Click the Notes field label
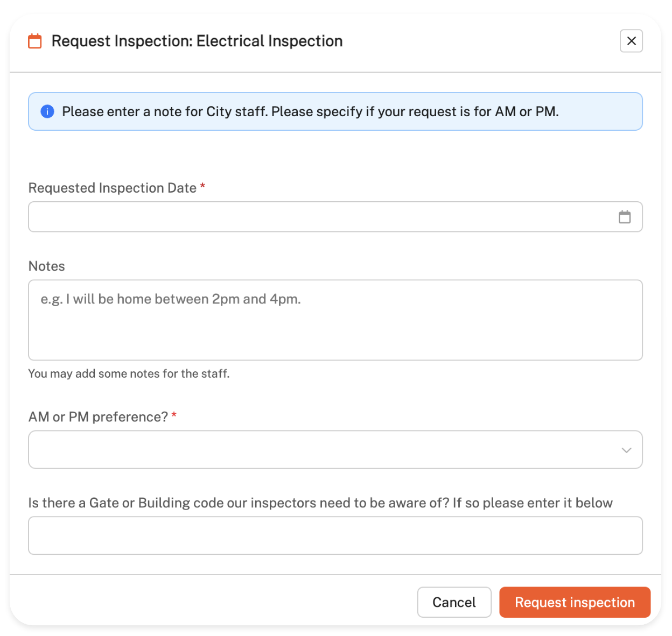 tap(47, 266)
